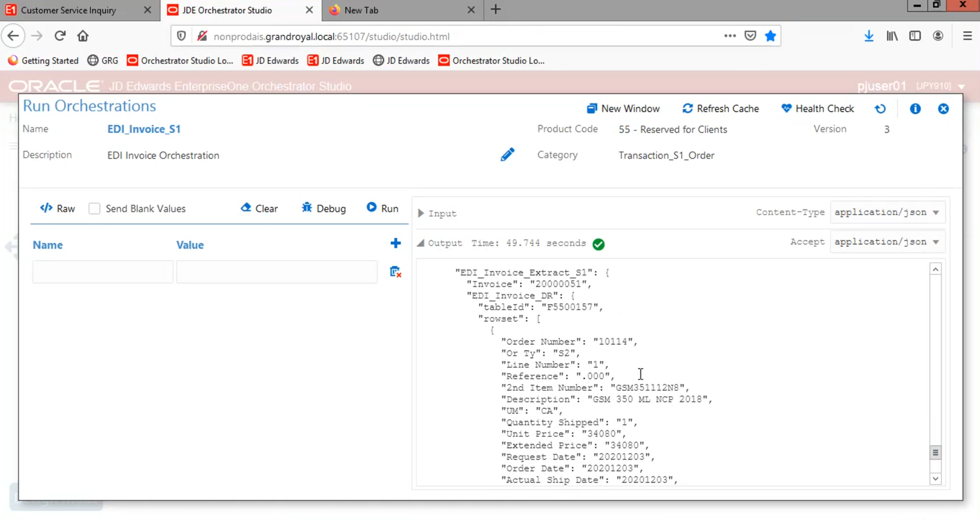Enable the Send Blank Values checkbox
980x520 pixels.
click(94, 208)
